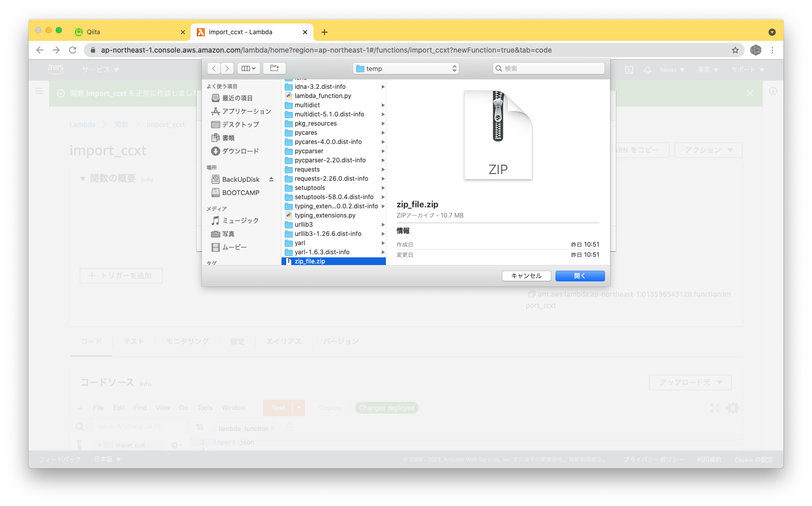
Task: Click the browser back arrow
Action: click(x=40, y=50)
